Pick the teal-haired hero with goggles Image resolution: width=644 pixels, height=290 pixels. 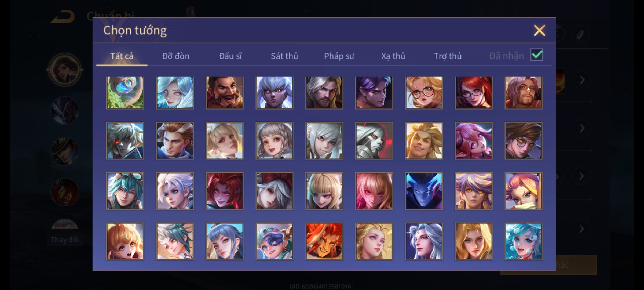pos(125,191)
